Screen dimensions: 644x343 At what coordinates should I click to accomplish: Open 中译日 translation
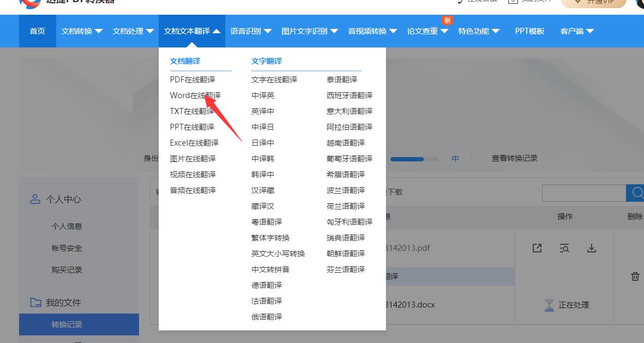click(263, 127)
